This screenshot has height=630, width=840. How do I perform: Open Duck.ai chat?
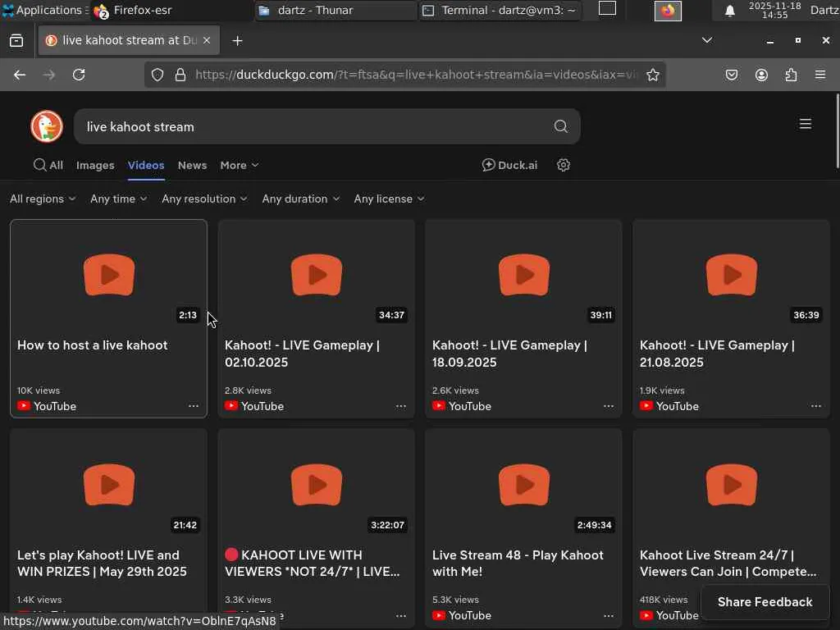tap(509, 165)
